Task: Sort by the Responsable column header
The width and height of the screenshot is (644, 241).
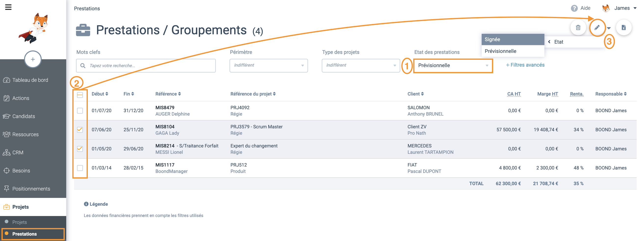Action: click(611, 94)
